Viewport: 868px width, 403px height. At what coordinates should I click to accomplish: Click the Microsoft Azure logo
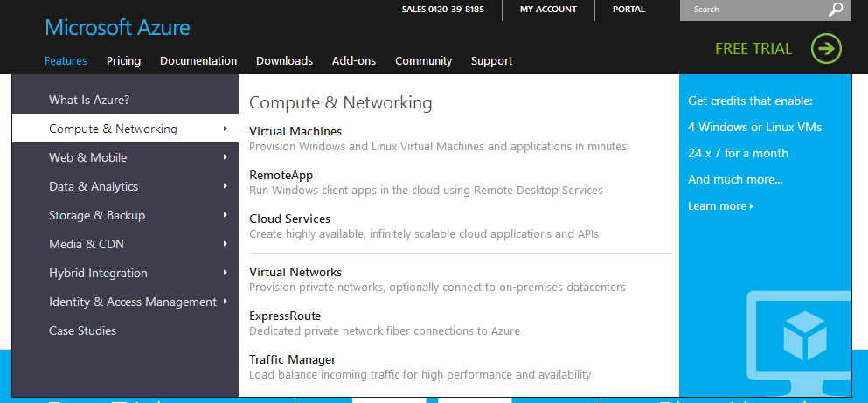(117, 28)
